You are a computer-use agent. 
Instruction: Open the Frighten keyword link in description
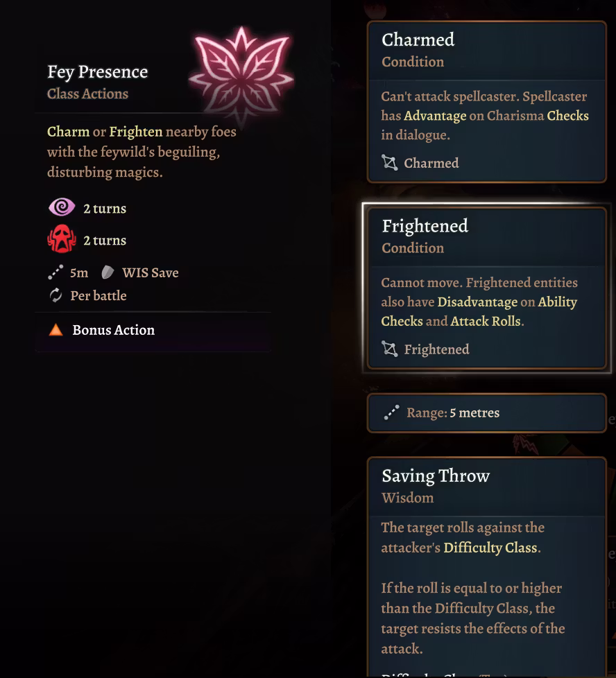(135, 131)
